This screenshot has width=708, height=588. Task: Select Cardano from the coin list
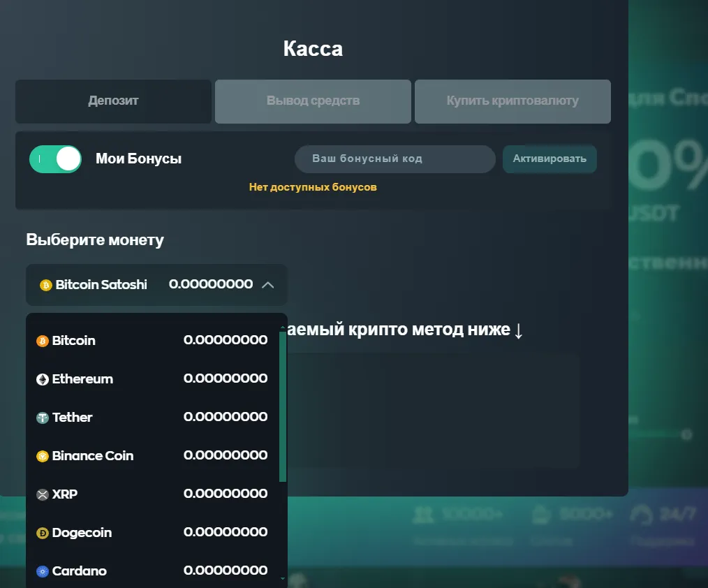[x=152, y=571]
